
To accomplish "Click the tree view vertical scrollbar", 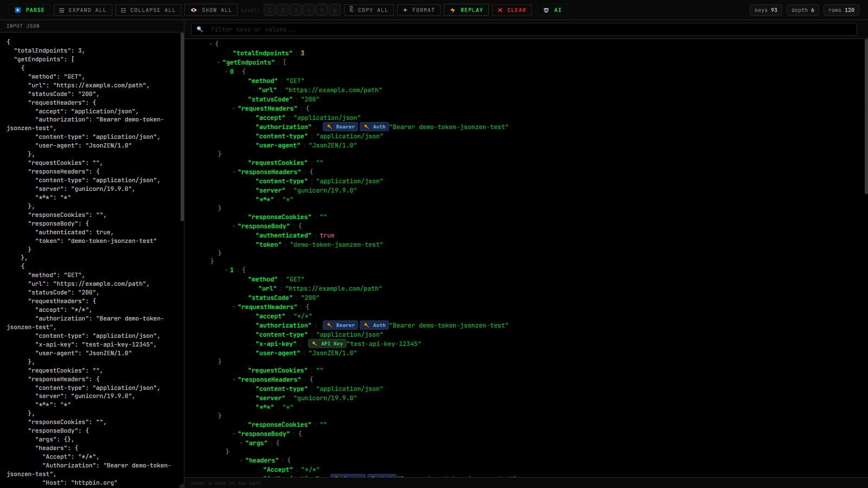I will pyautogui.click(x=866, y=117).
